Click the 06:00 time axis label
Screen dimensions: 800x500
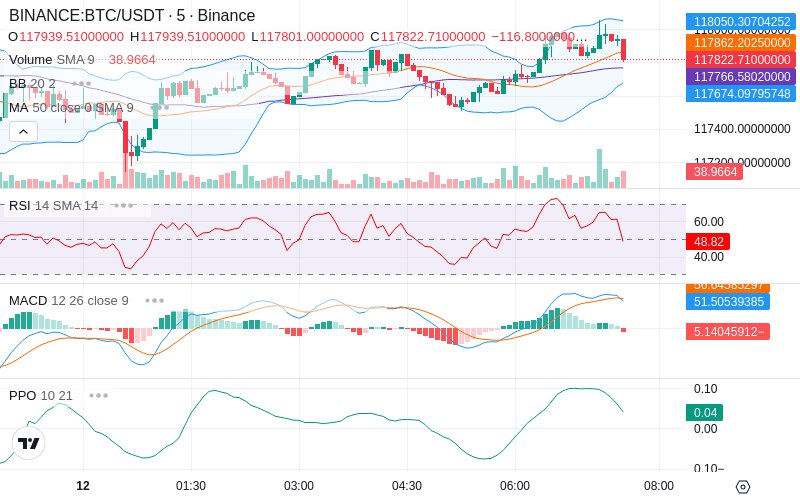(x=515, y=486)
